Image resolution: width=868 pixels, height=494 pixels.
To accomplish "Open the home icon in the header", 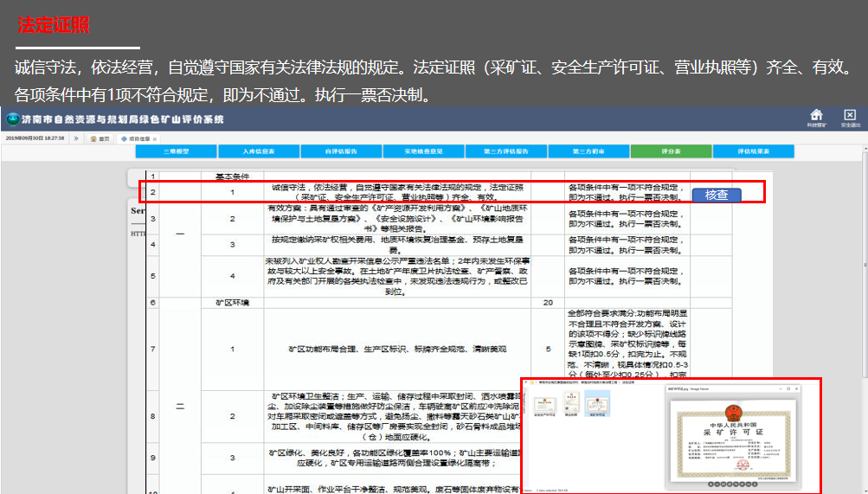I will [817, 115].
